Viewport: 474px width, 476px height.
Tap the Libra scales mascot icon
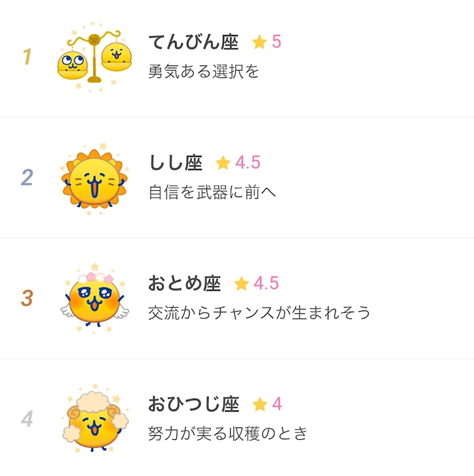[94, 58]
